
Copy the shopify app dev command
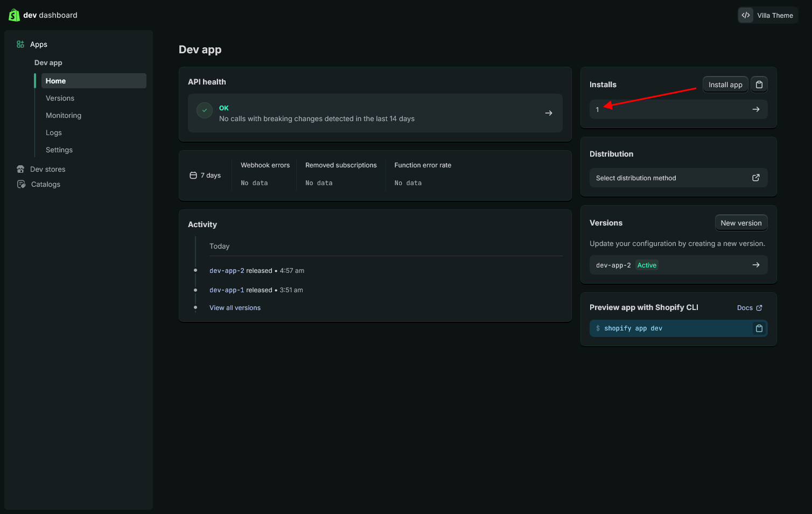point(759,328)
